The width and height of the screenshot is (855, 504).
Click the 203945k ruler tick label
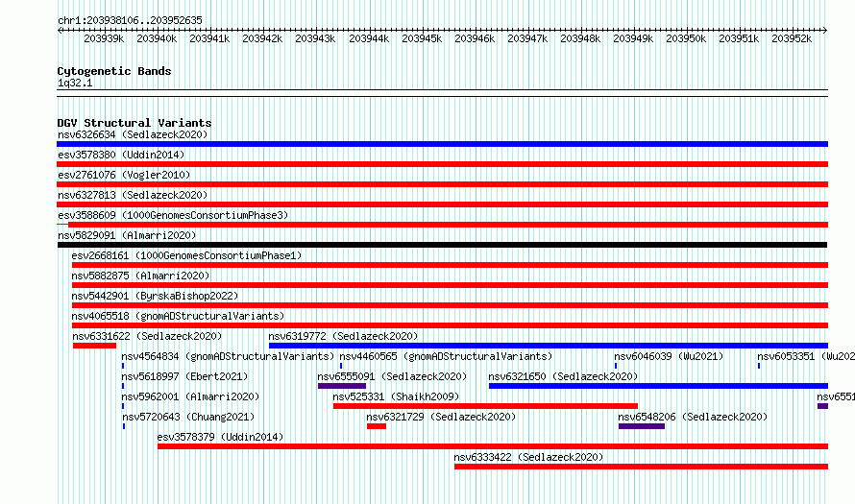coord(422,38)
